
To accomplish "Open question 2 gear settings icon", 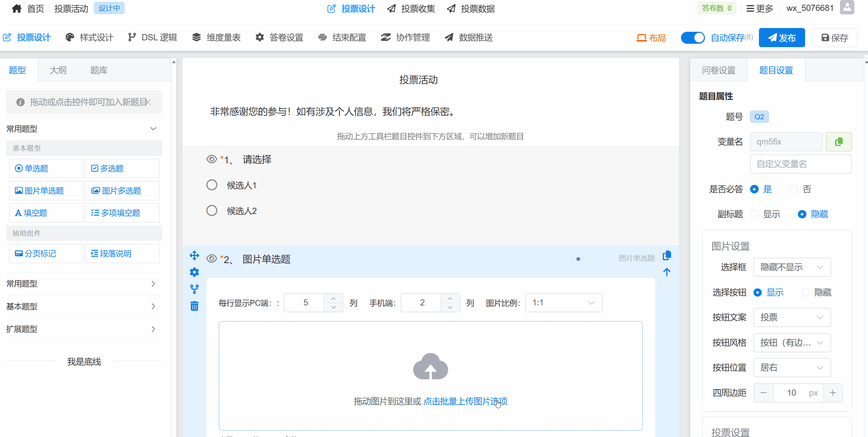I will 194,272.
